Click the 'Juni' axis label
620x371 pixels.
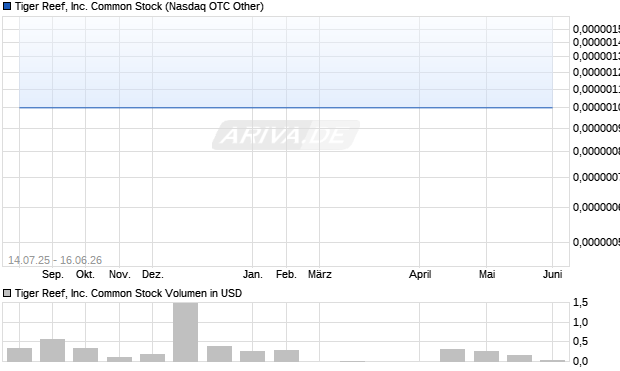click(x=552, y=274)
